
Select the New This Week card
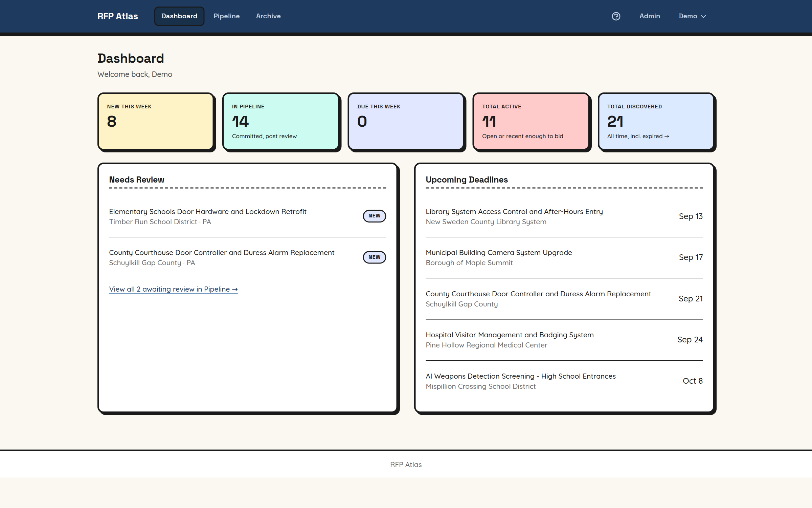[x=156, y=121]
